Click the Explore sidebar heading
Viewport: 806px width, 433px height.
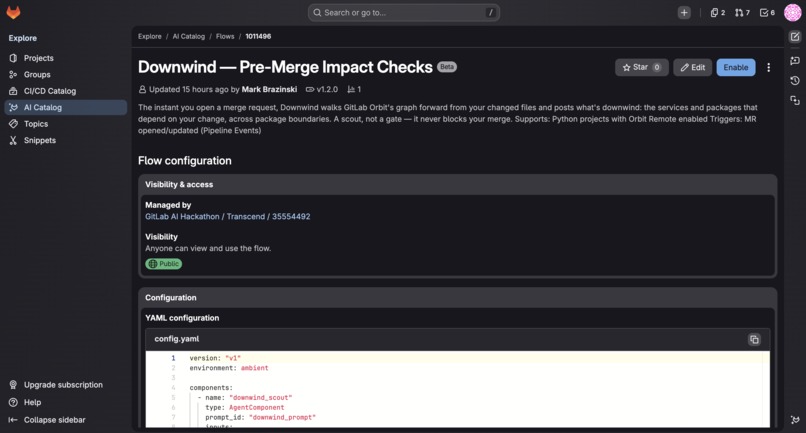point(23,38)
